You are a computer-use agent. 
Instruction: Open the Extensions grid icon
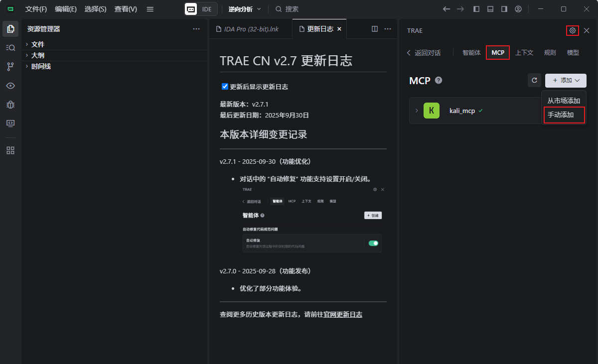coord(10,150)
